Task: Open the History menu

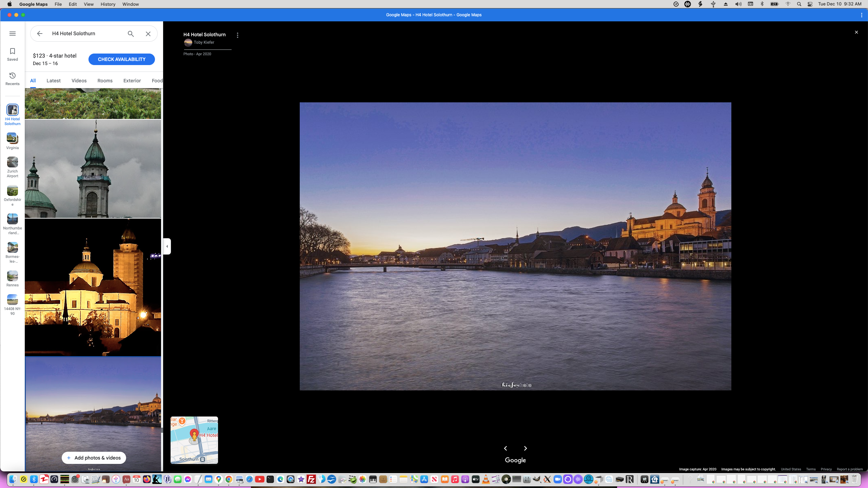Action: click(108, 4)
